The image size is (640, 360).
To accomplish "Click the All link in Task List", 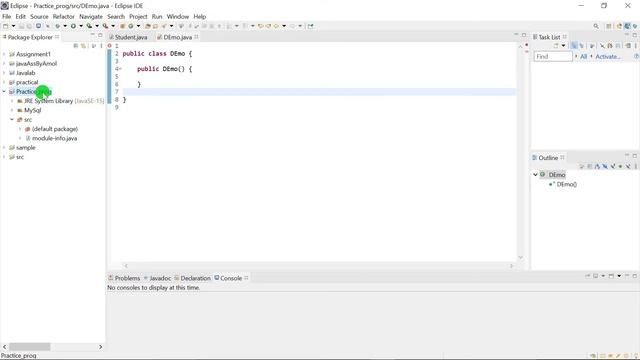I will click(x=584, y=56).
